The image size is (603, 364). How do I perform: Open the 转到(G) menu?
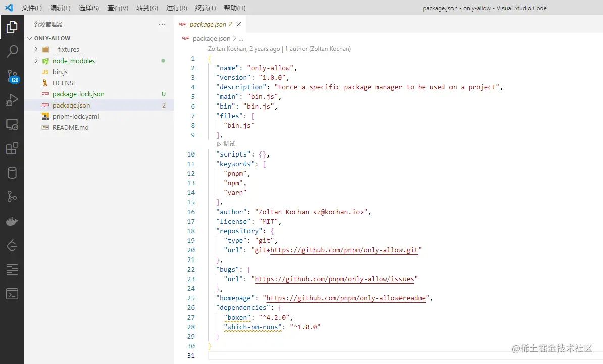click(x=147, y=8)
